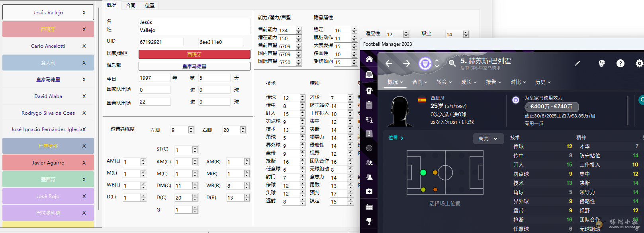This screenshot has height=233, width=644.
Task: Open the inbox tray icon in FM sidebar
Action: (x=369, y=75)
